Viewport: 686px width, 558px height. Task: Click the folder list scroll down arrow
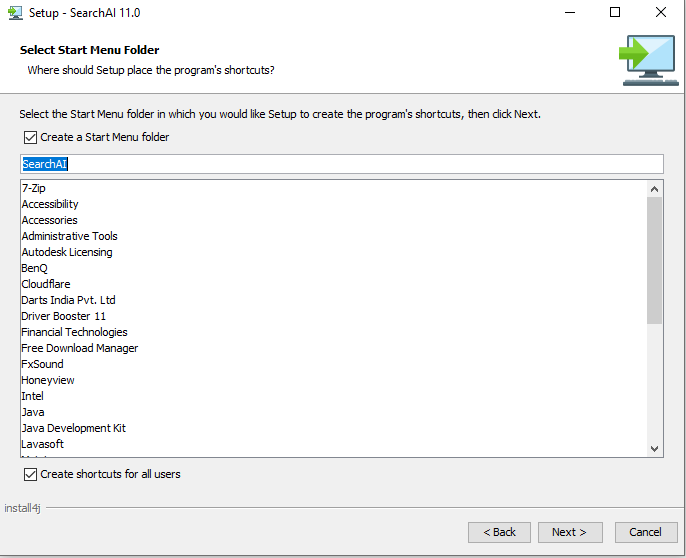(x=654, y=449)
